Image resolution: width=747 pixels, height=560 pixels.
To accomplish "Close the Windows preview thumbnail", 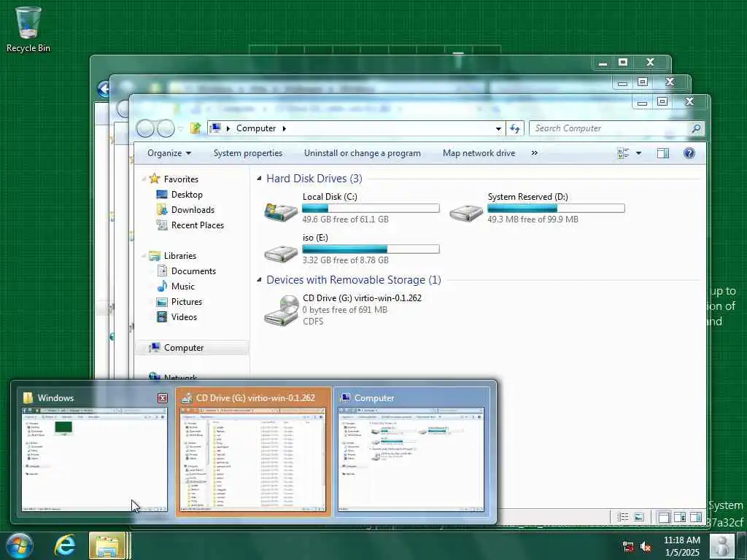I will pyautogui.click(x=163, y=398).
